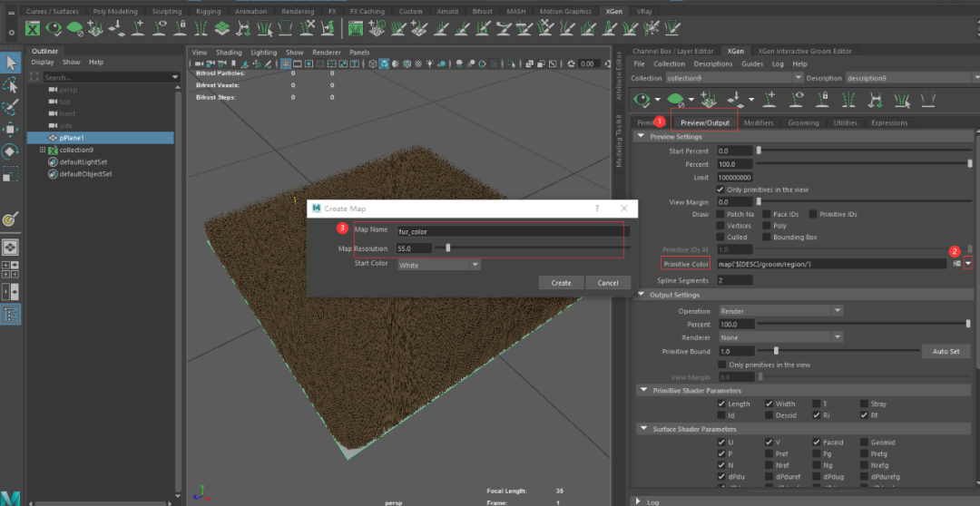Click the XGen window icon on shelf

(x=33, y=28)
